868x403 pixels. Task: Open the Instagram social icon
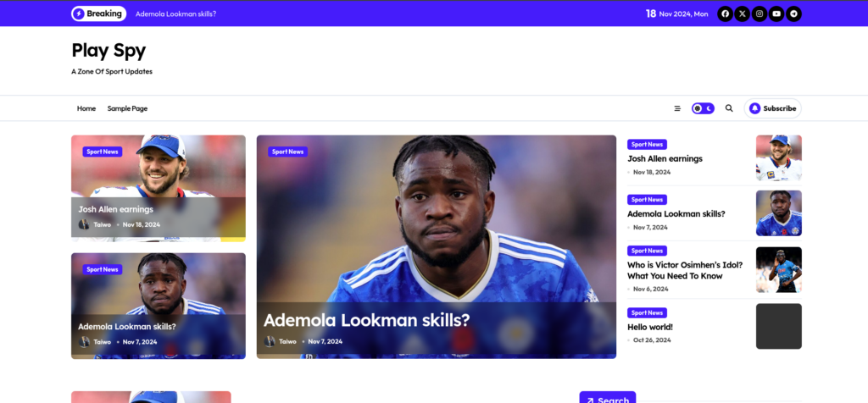759,14
